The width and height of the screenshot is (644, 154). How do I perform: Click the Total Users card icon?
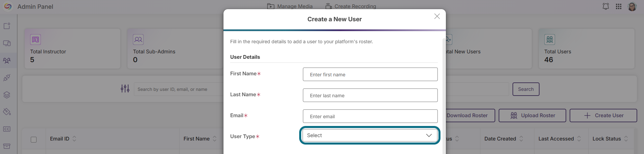[550, 40]
